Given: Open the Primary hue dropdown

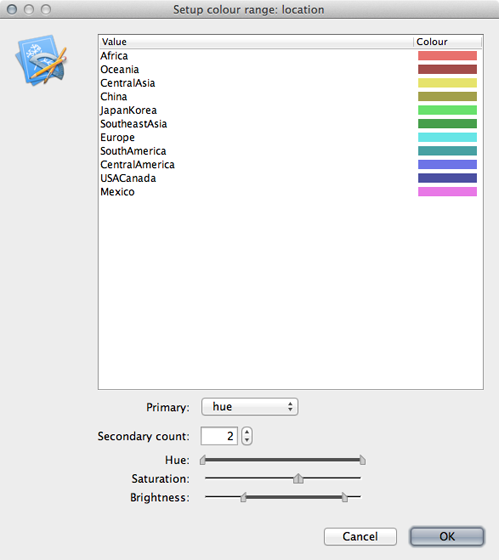Looking at the screenshot, I should [250, 407].
